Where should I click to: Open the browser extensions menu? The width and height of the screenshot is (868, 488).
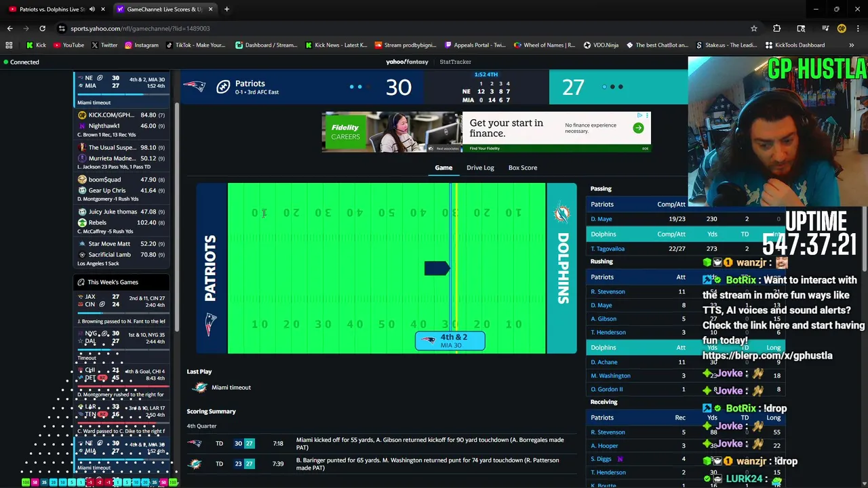click(x=776, y=28)
